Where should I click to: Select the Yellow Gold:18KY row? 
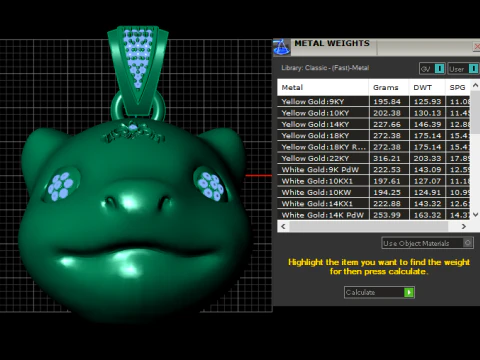(x=373, y=135)
